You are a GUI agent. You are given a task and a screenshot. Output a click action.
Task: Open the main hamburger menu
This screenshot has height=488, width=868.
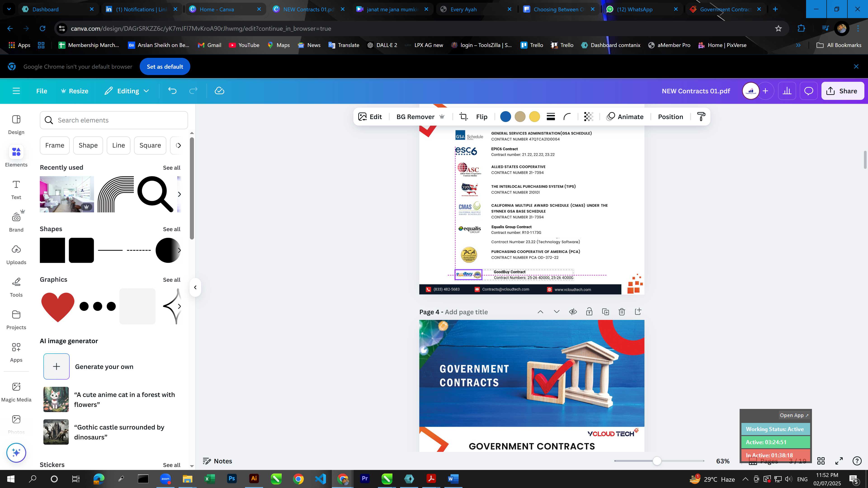coord(16,91)
